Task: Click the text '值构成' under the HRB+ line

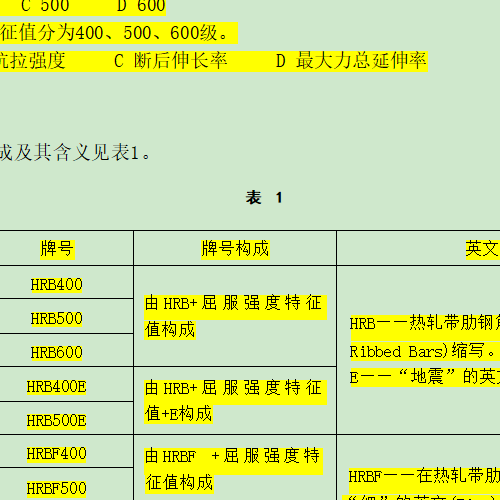Action: coord(170,330)
